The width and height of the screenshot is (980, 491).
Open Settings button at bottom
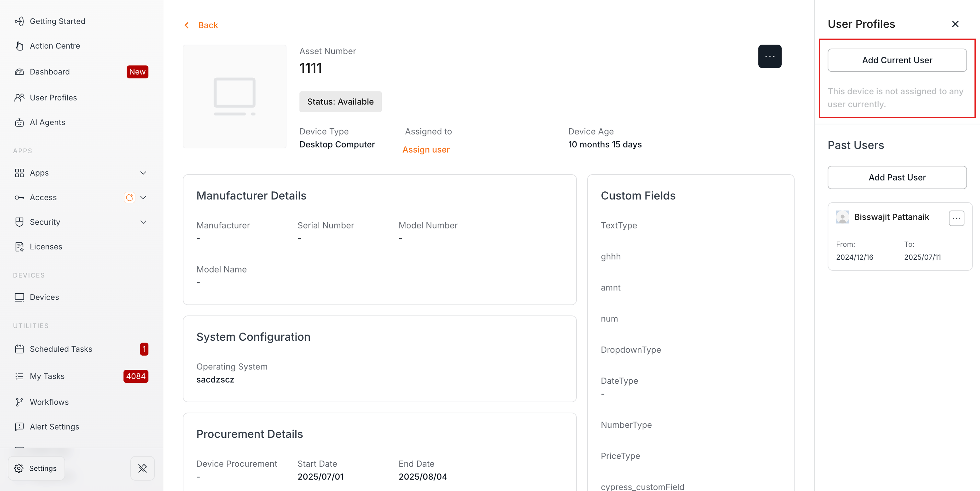[x=36, y=468]
